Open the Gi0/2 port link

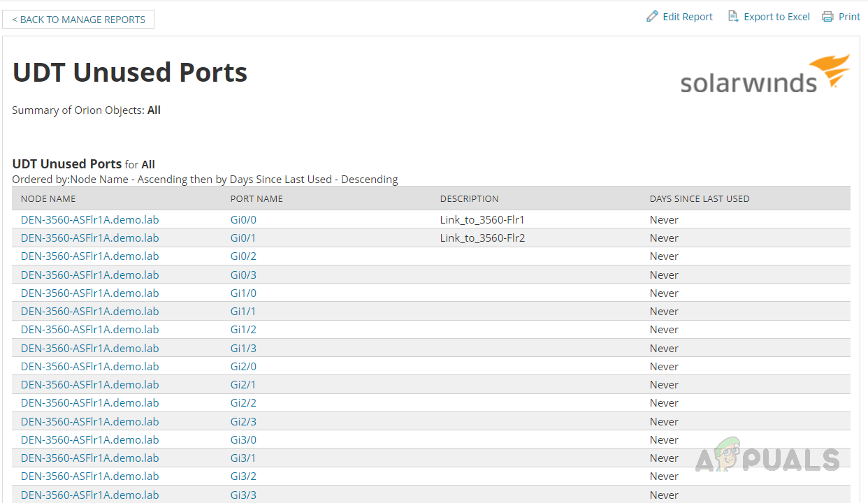(243, 256)
